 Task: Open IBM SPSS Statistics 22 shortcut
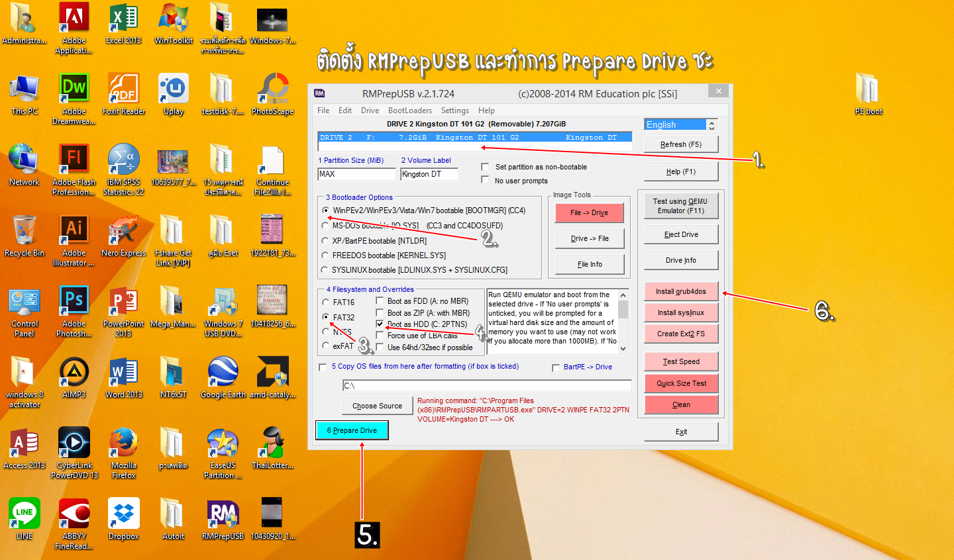pos(124,170)
